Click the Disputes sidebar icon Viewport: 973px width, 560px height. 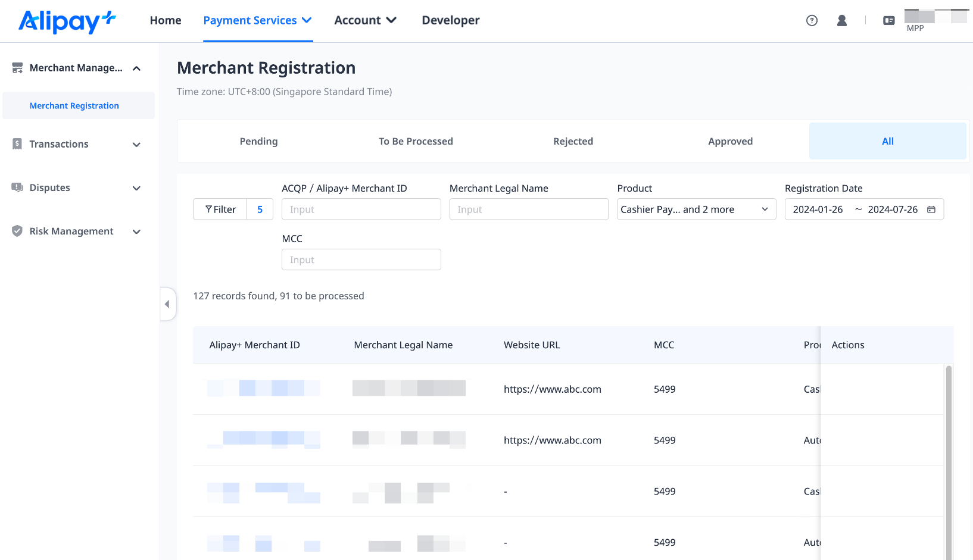click(17, 187)
